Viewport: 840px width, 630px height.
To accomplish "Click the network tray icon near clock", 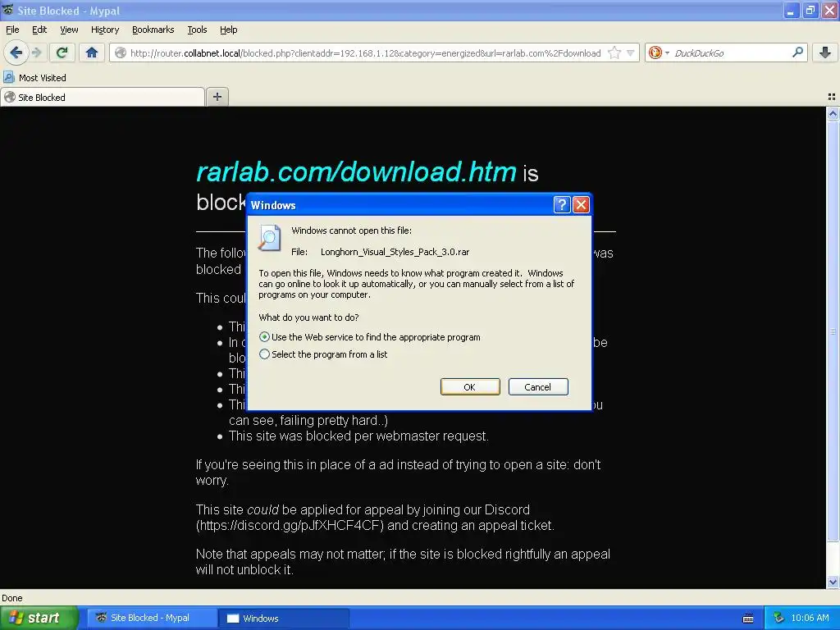I will point(778,619).
